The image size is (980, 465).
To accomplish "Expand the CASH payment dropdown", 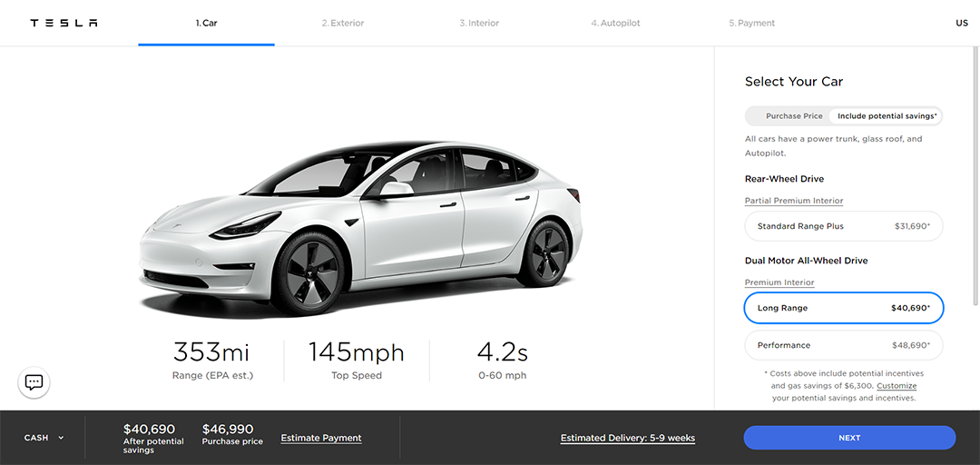I will click(44, 438).
